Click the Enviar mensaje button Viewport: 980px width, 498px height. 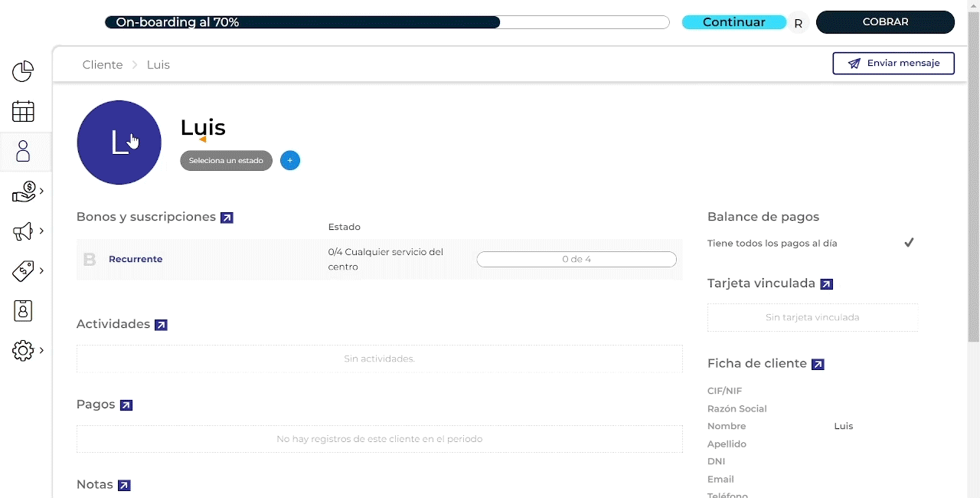click(x=893, y=64)
